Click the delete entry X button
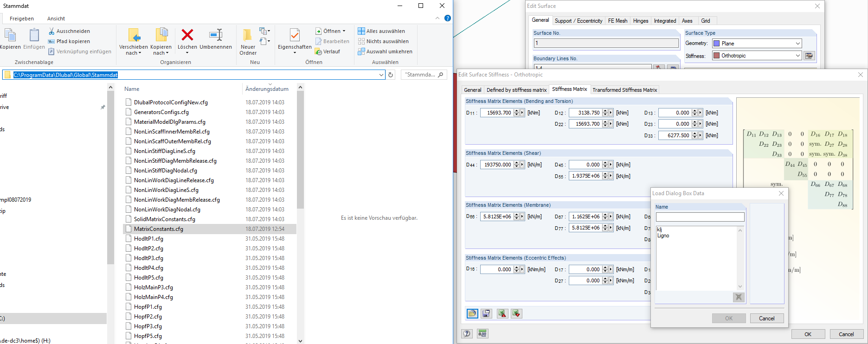868x344 pixels. coord(739,297)
